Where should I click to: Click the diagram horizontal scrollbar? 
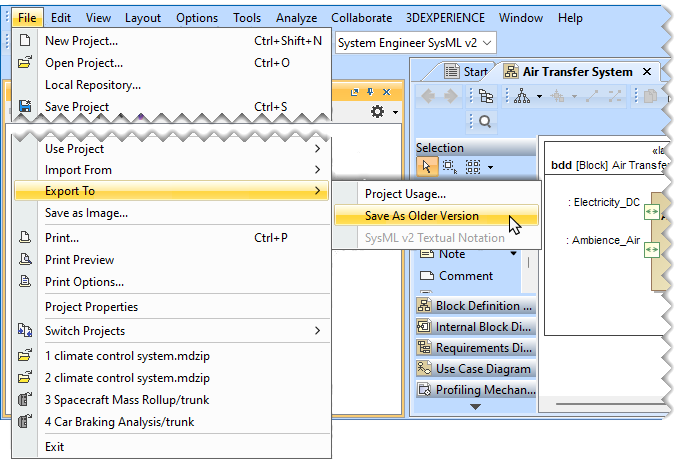[610, 404]
